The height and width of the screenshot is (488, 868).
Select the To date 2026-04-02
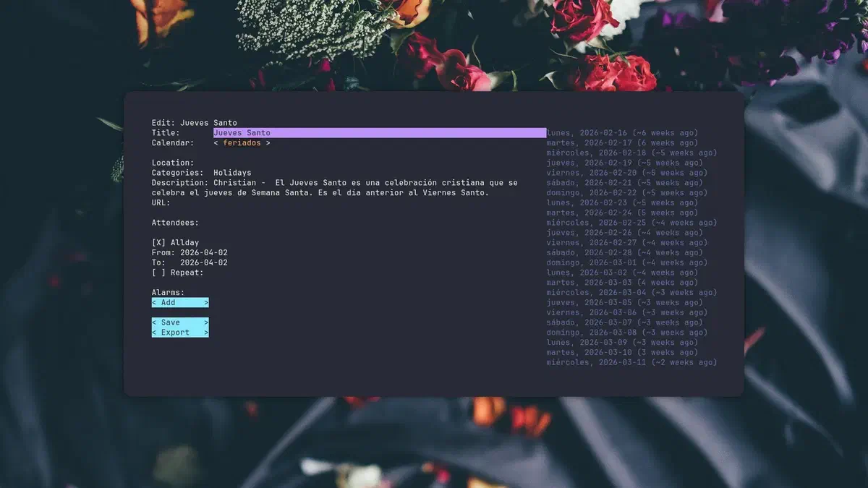pyautogui.click(x=203, y=263)
